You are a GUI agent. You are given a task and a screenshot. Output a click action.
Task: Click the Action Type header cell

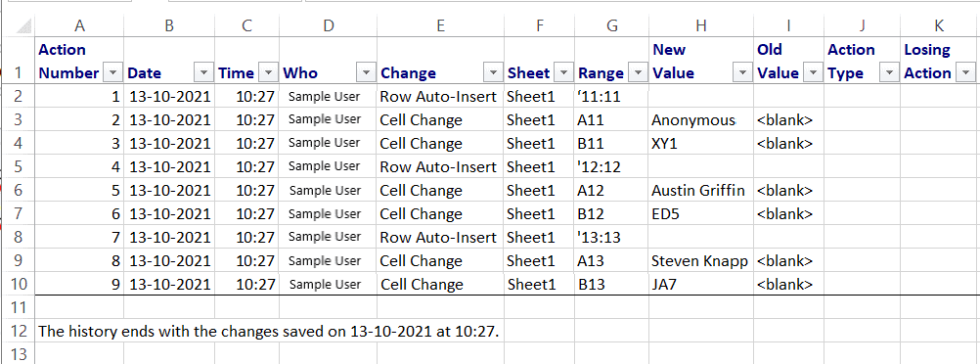(863, 61)
